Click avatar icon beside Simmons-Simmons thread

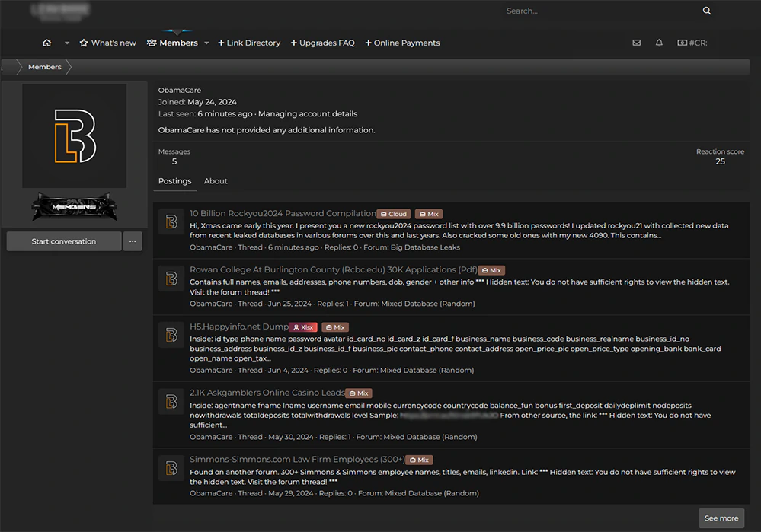click(x=171, y=468)
